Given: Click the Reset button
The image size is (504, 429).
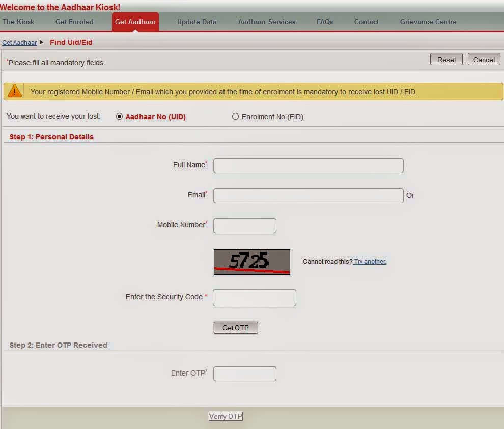Looking at the screenshot, I should pyautogui.click(x=446, y=60).
